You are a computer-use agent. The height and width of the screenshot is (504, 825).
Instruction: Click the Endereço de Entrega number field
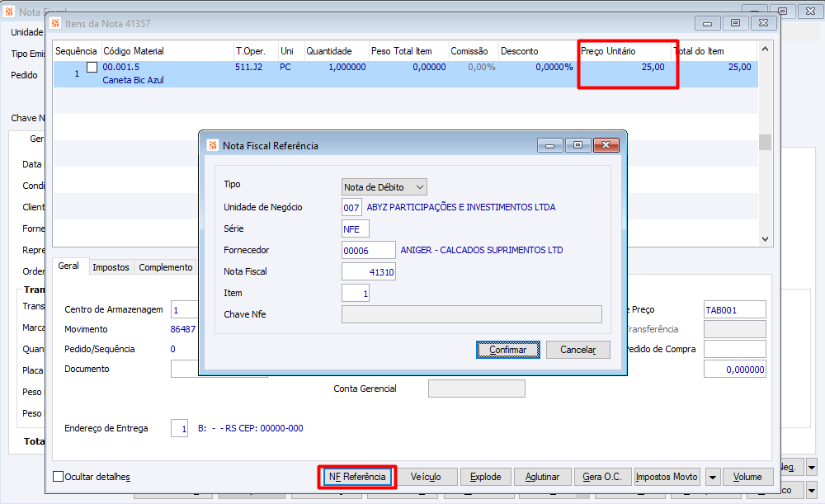(x=179, y=429)
